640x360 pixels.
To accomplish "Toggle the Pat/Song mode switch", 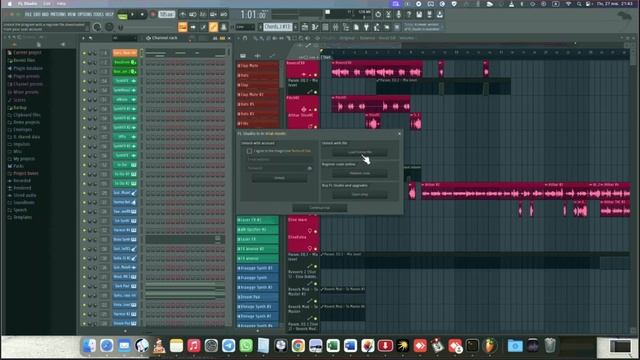I will (122, 16).
